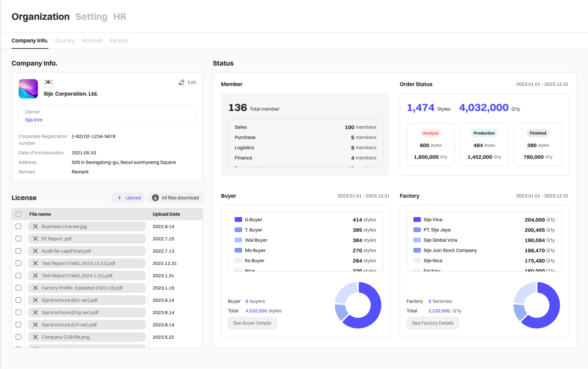Click the Sije Kim owner profile link
The image size is (588, 369).
coord(34,120)
